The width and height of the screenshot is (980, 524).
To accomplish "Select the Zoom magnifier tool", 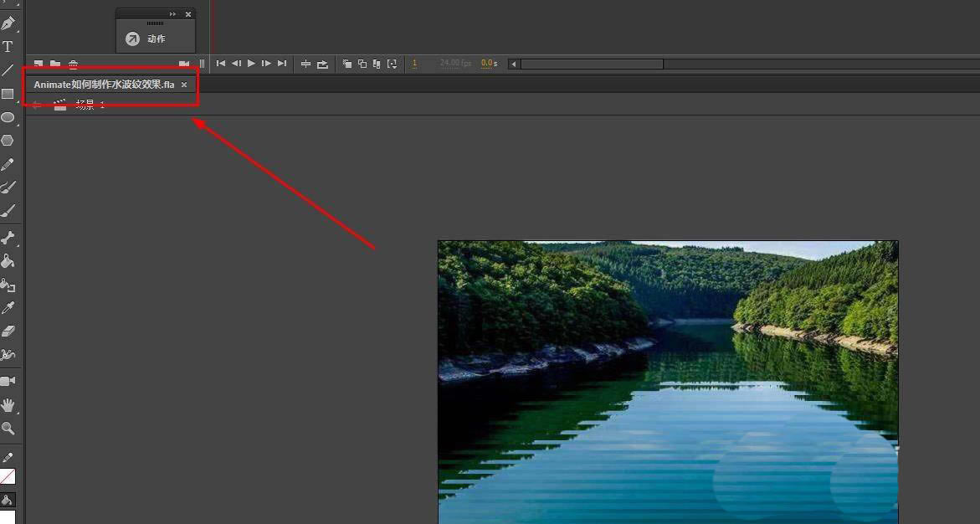I will click(x=8, y=429).
